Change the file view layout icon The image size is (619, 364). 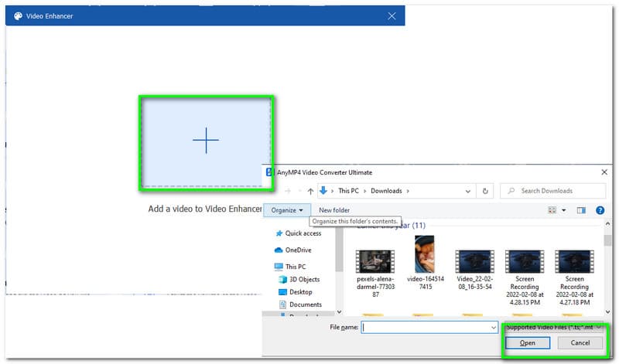coord(552,210)
